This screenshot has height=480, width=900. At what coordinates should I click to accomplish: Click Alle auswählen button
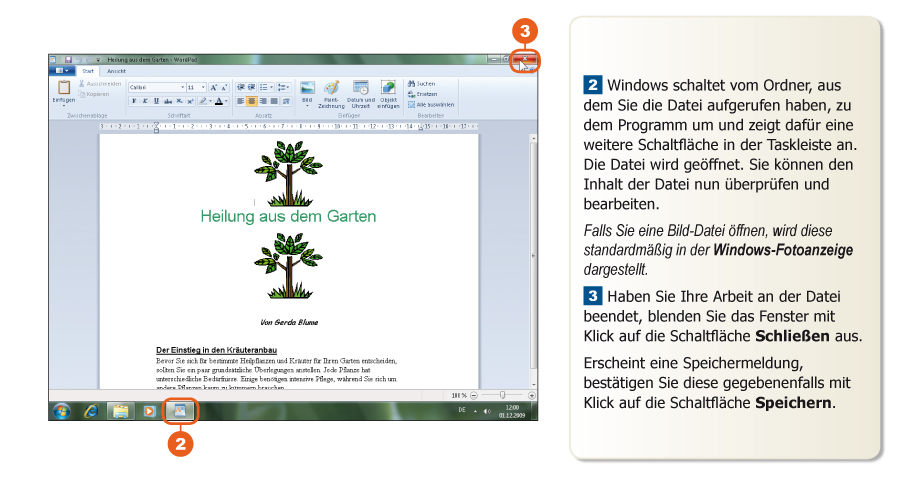(431, 104)
